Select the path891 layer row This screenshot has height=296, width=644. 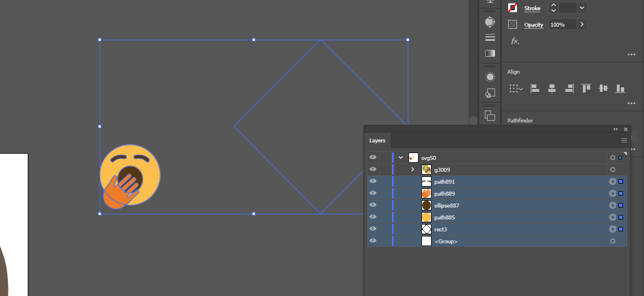[x=497, y=181]
